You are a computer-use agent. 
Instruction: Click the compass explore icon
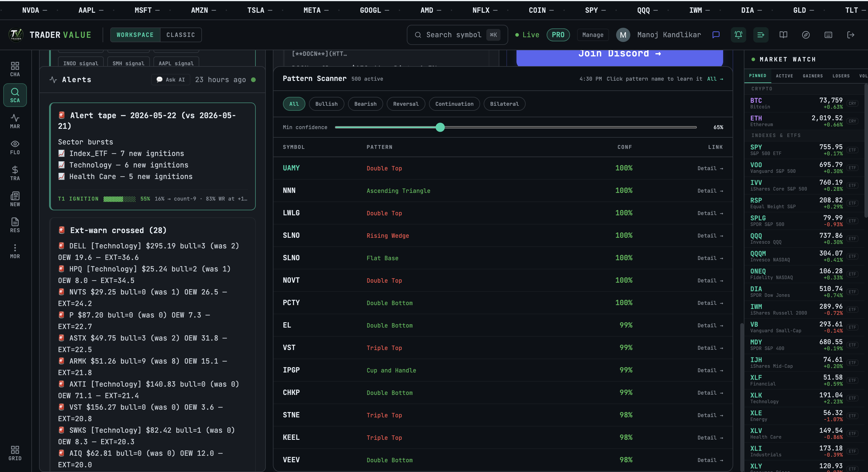point(806,35)
